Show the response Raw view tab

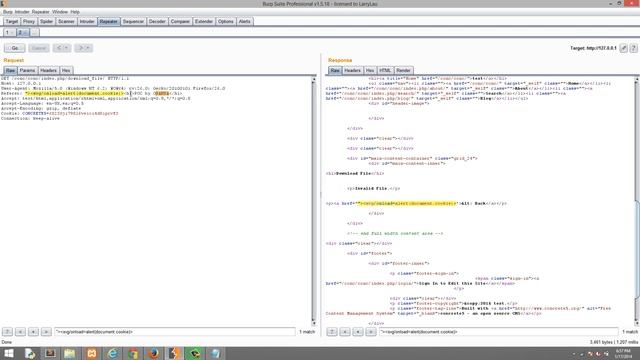point(335,71)
